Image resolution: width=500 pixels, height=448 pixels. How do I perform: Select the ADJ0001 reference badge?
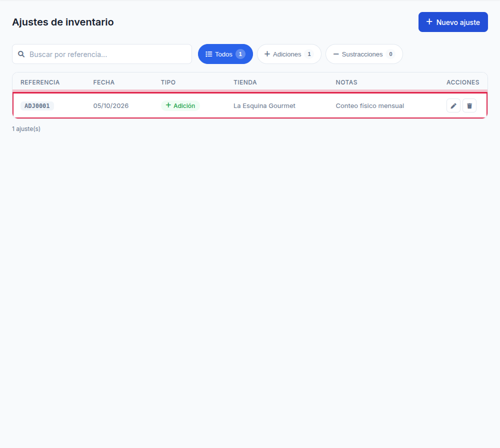point(37,106)
